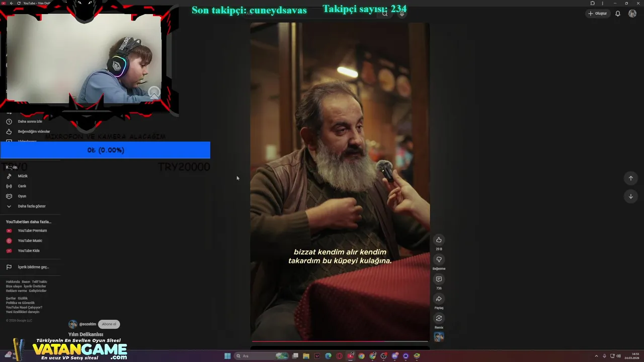644x362 pixels.
Task: Open the taskbar clock and date
Action: pyautogui.click(x=632, y=356)
